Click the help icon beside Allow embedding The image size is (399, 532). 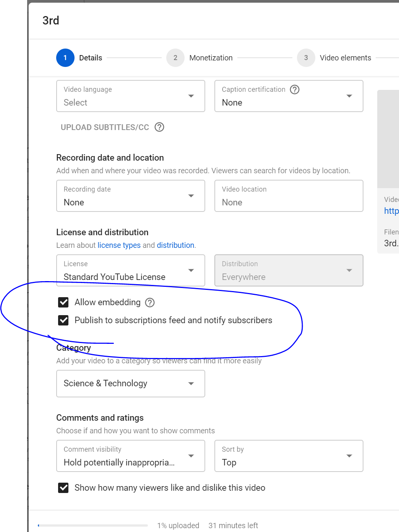click(x=150, y=303)
